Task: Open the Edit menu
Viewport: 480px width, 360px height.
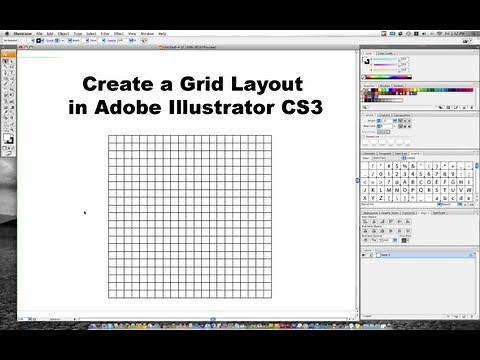Action: [x=50, y=34]
